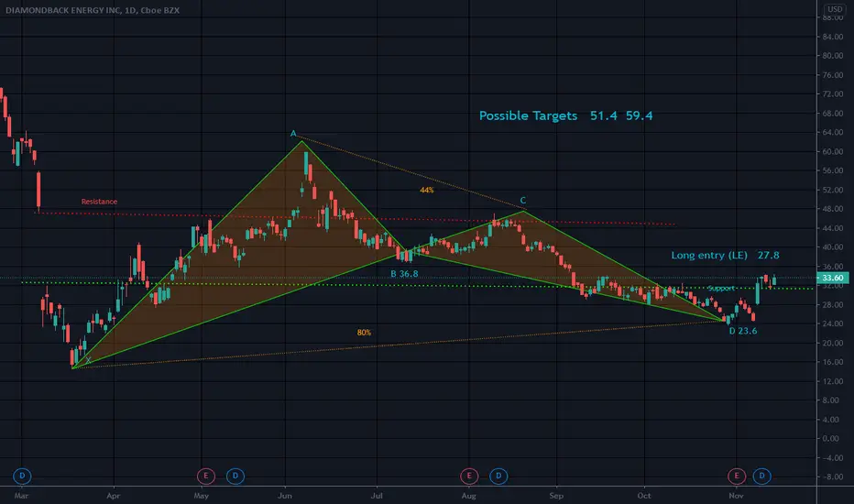This screenshot has height=504, width=854.
Task: Open the USD currency selector
Action: 835,9
